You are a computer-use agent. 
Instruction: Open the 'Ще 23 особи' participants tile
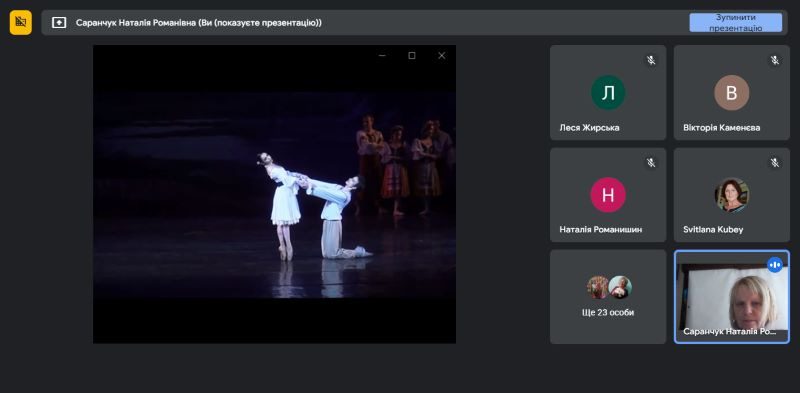(608, 297)
